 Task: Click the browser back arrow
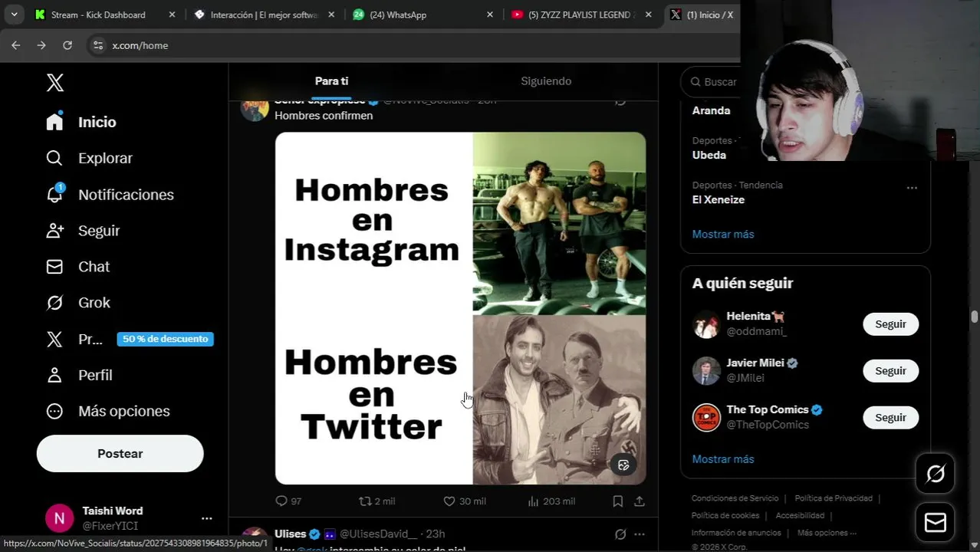(15, 45)
